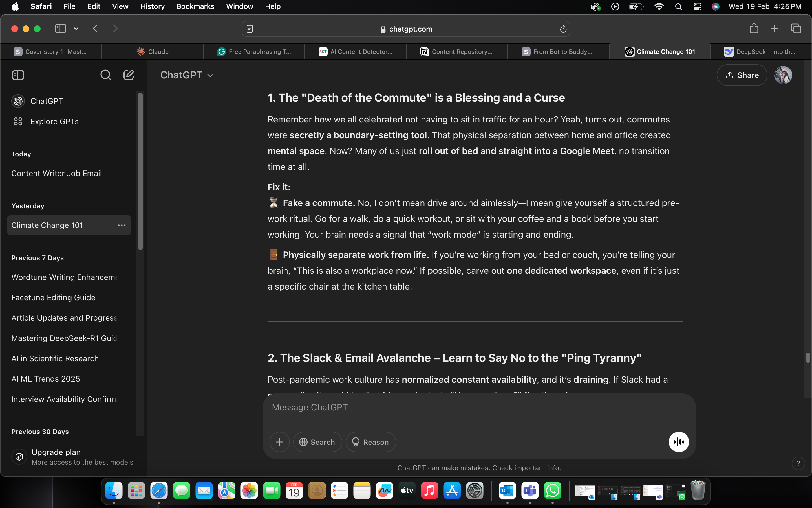This screenshot has width=812, height=508.
Task: Switch to AI Content Detector tab
Action: 355,51
